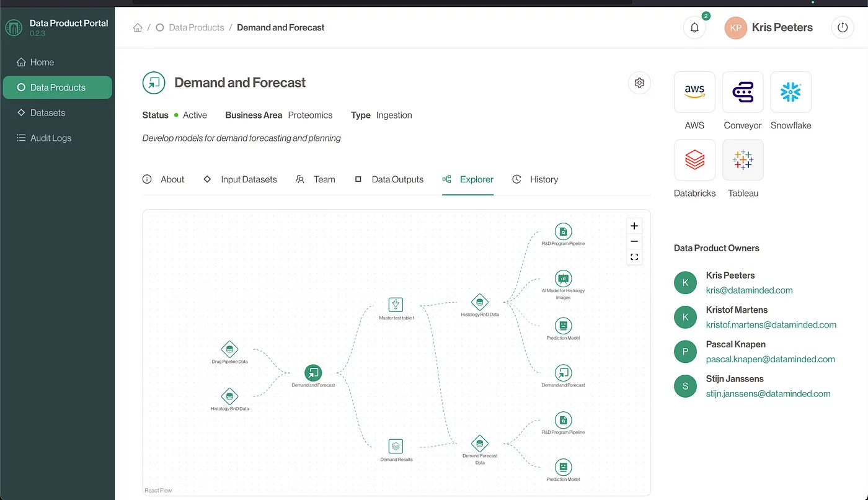
Task: Click the Pascal Knapen owner avatar
Action: coord(685,352)
